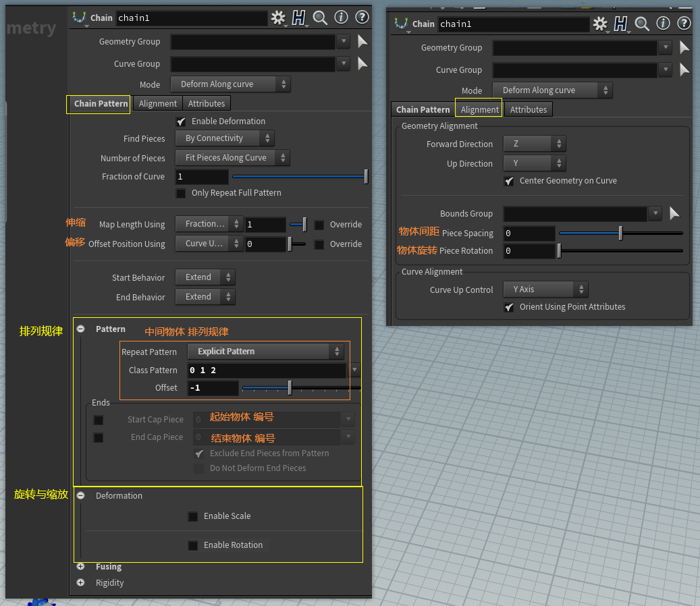Select Alignment tab in right panel
This screenshot has width=700, height=606.
(x=479, y=109)
